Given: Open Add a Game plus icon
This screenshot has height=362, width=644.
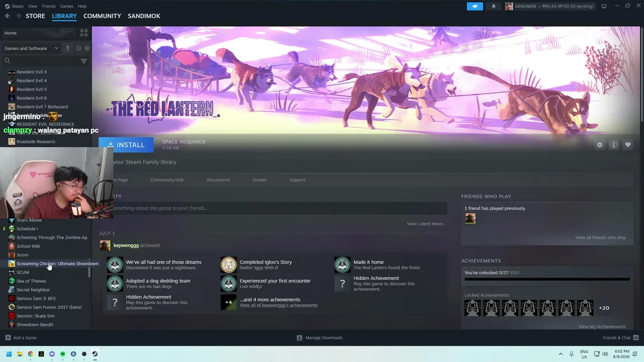Looking at the screenshot, I should pos(8,338).
